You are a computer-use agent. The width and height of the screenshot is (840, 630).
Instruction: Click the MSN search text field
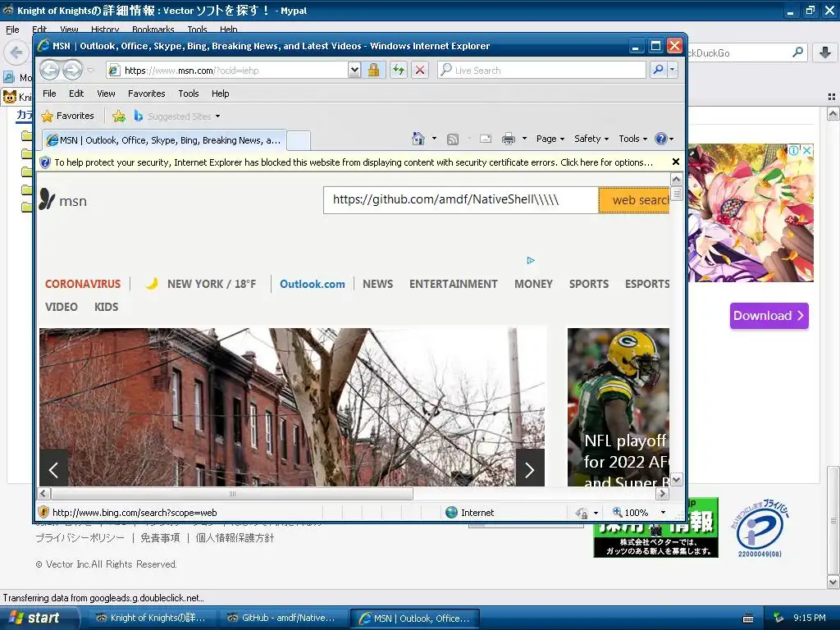point(461,200)
